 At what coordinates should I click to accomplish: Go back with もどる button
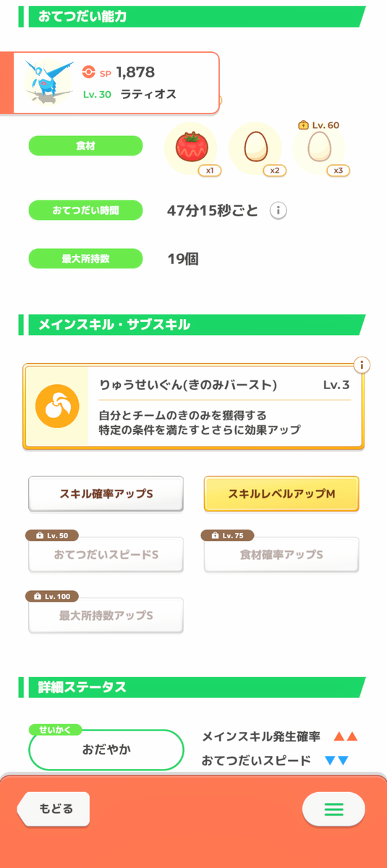[54, 809]
